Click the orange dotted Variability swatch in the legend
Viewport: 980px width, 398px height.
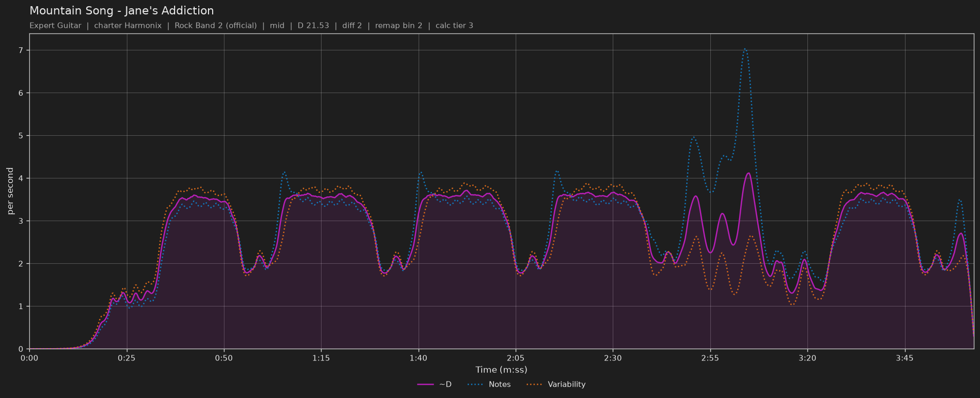point(535,385)
